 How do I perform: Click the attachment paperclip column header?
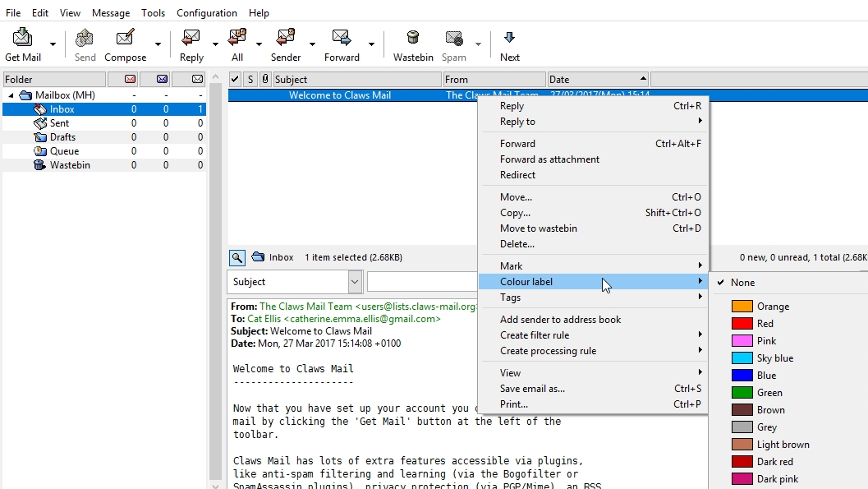(265, 79)
